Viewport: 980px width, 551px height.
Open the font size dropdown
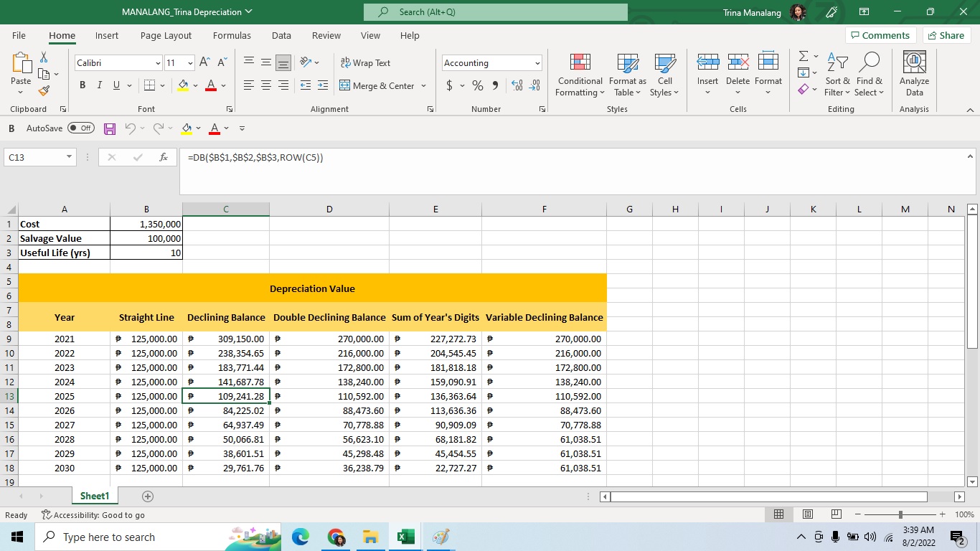(x=190, y=63)
